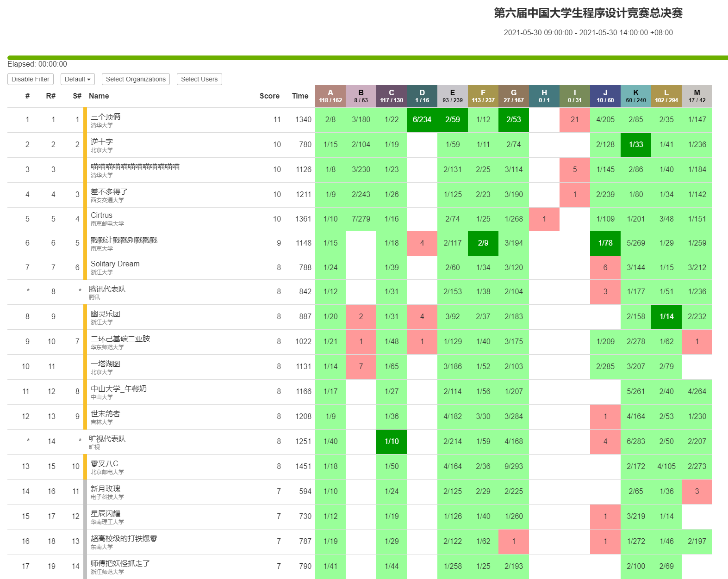Click problem M column header
Image resolution: width=728 pixels, height=579 pixels.
(697, 96)
